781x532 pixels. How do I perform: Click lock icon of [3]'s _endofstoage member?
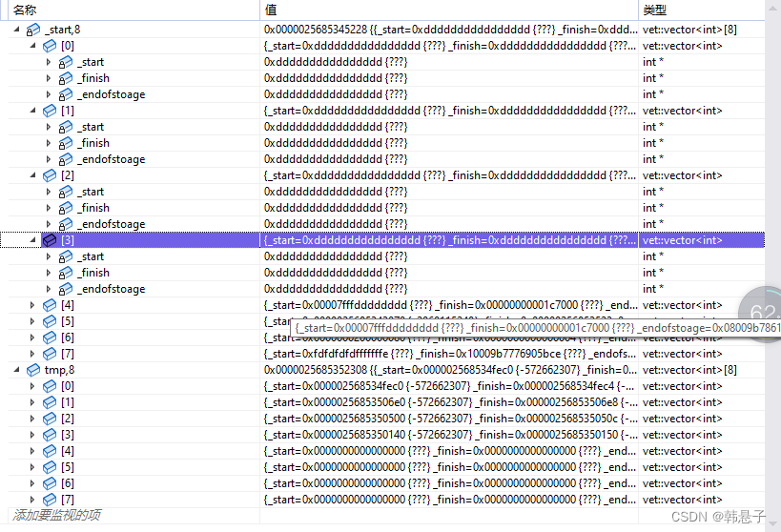[65, 289]
